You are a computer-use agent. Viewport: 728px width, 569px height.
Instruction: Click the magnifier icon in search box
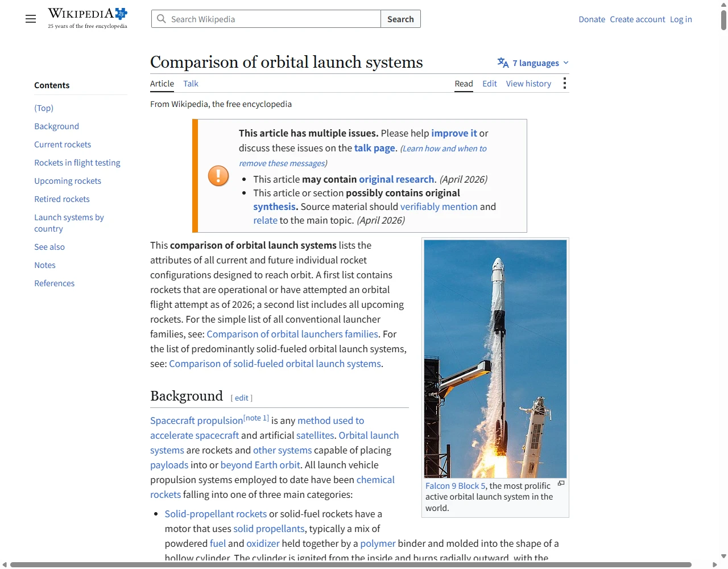(x=162, y=19)
